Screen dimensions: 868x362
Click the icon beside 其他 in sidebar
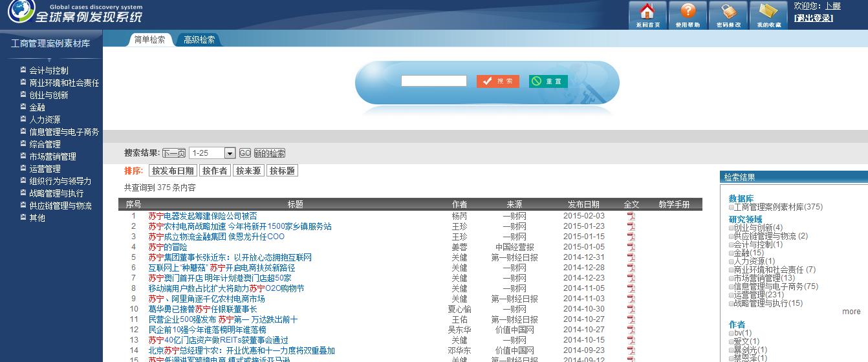(23, 217)
